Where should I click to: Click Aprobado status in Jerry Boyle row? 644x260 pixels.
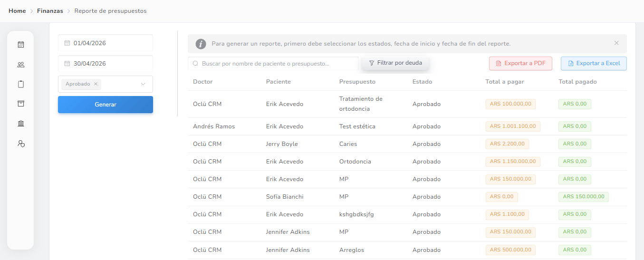(426, 144)
